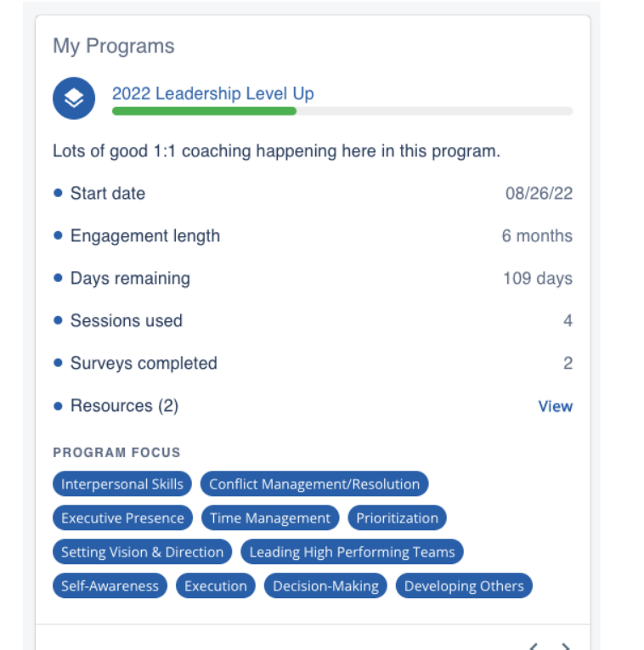Click the Start date row
The image size is (644, 650).
click(108, 194)
